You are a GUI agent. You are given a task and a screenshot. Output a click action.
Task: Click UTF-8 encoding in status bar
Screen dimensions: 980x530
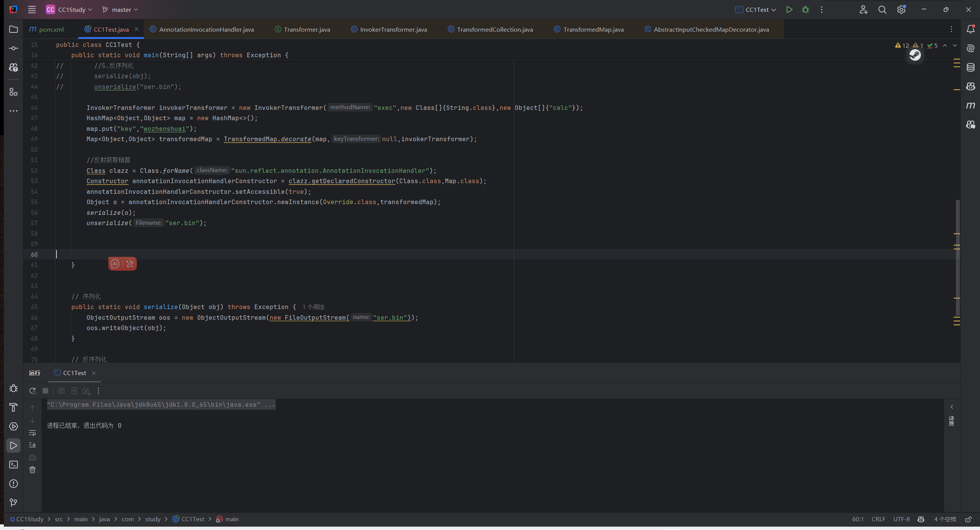(x=901, y=519)
